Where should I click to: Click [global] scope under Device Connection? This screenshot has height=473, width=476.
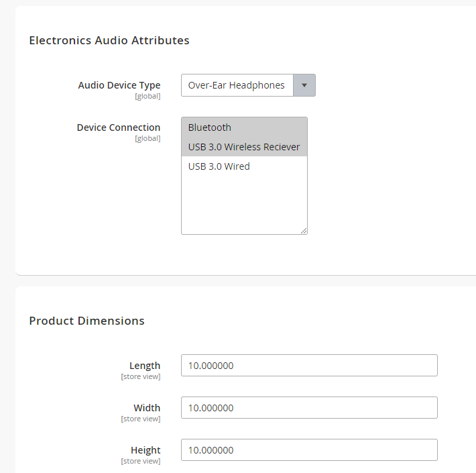point(148,138)
